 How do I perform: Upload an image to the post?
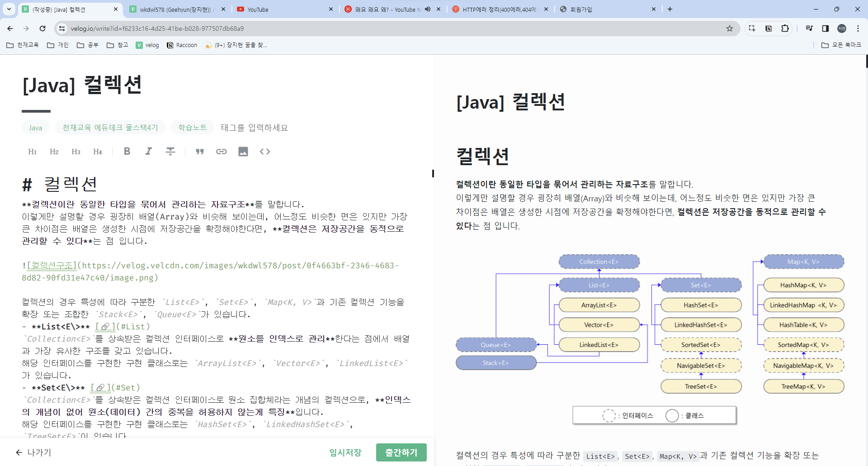tap(243, 152)
